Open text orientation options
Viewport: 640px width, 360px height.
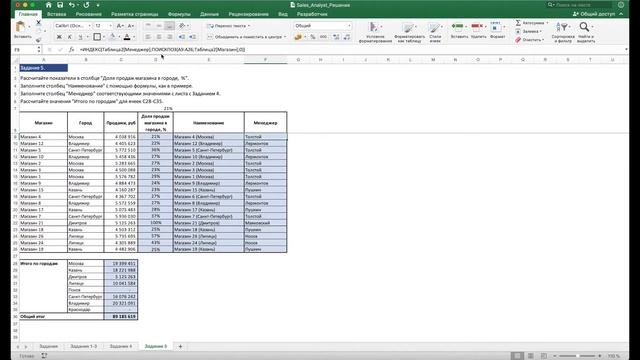click(x=183, y=26)
